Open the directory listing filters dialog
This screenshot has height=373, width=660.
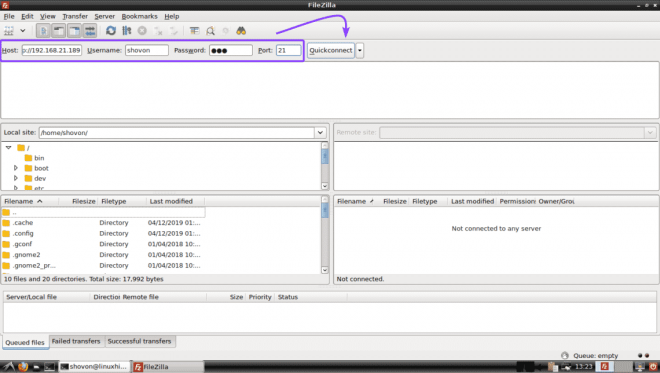[194, 31]
